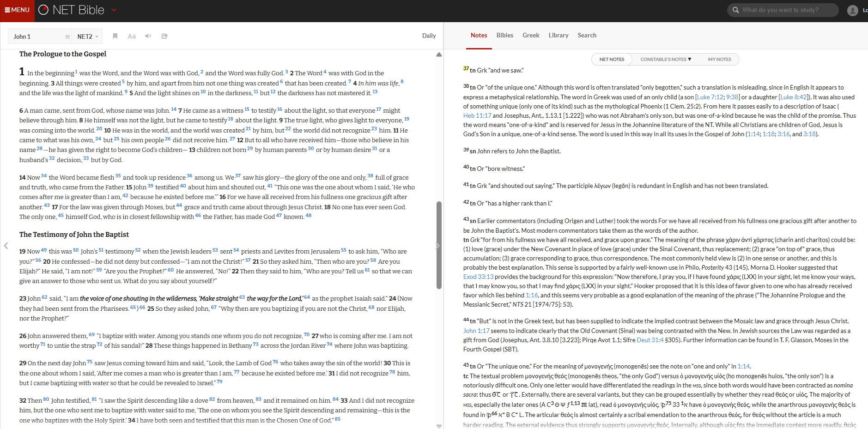Click the 1:14 link in note 45
This screenshot has height=429, width=868.
[x=744, y=366]
